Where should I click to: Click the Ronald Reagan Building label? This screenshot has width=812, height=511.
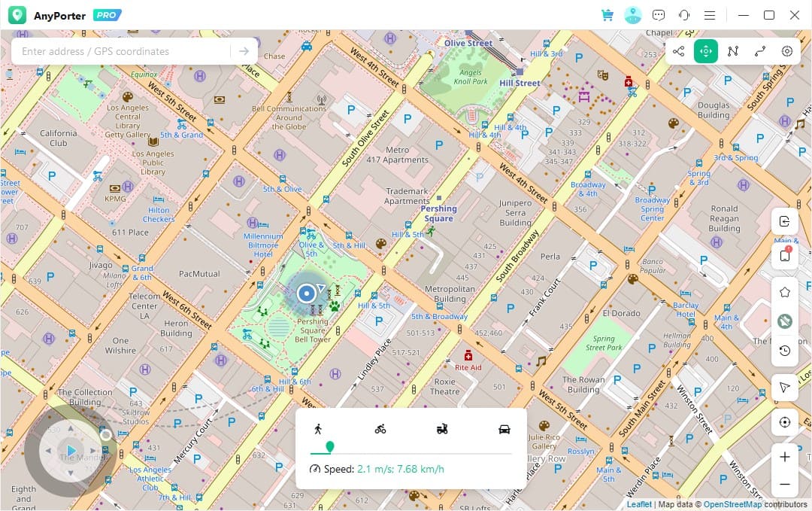point(724,218)
